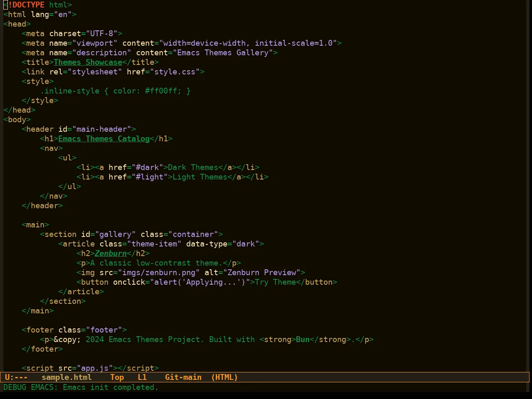Click the href value "#light"
This screenshot has height=399, width=532.
150,177
